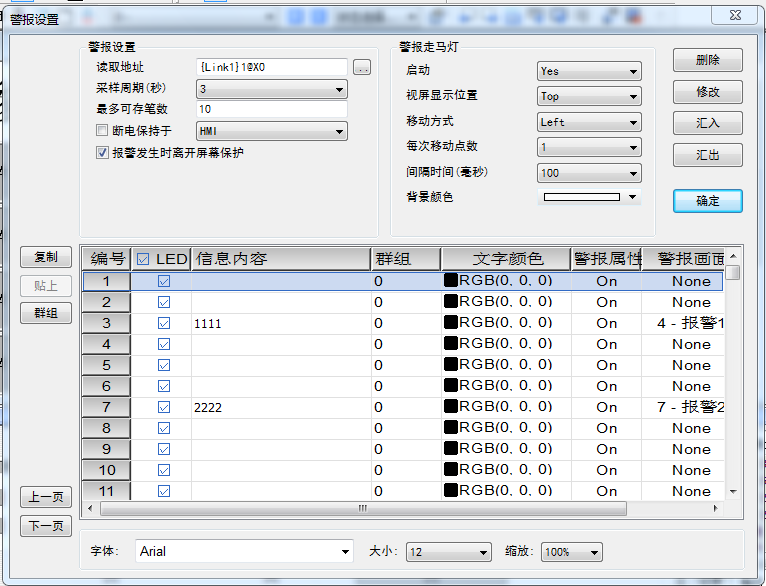766x586 pixels.
Task: Go to next page with 下一页
Action: click(46, 526)
